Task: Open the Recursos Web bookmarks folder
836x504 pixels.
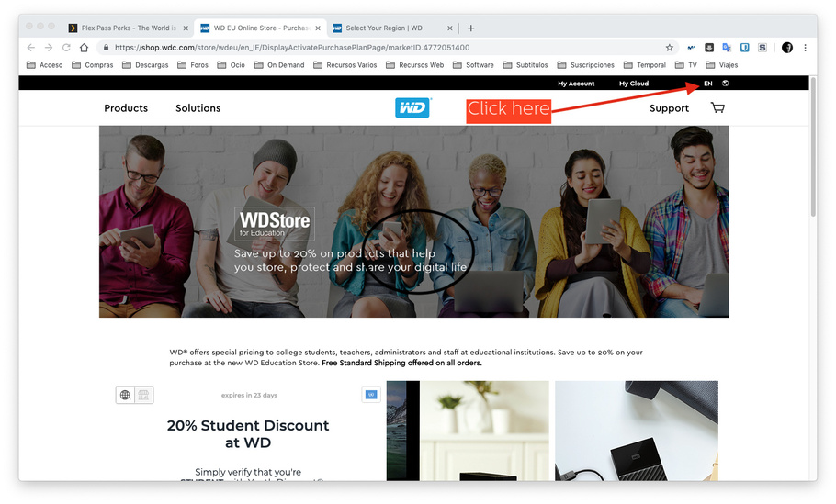Action: tap(415, 65)
